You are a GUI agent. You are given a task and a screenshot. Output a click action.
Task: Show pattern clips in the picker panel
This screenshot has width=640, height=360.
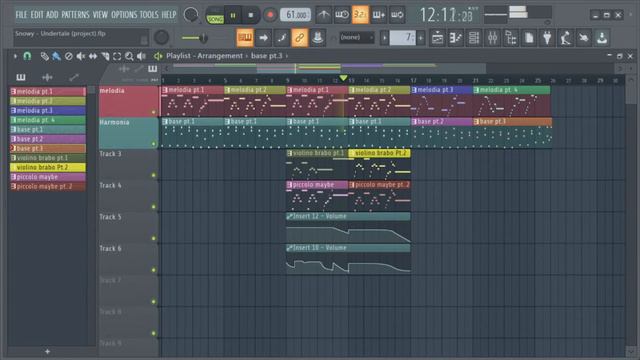[21, 77]
